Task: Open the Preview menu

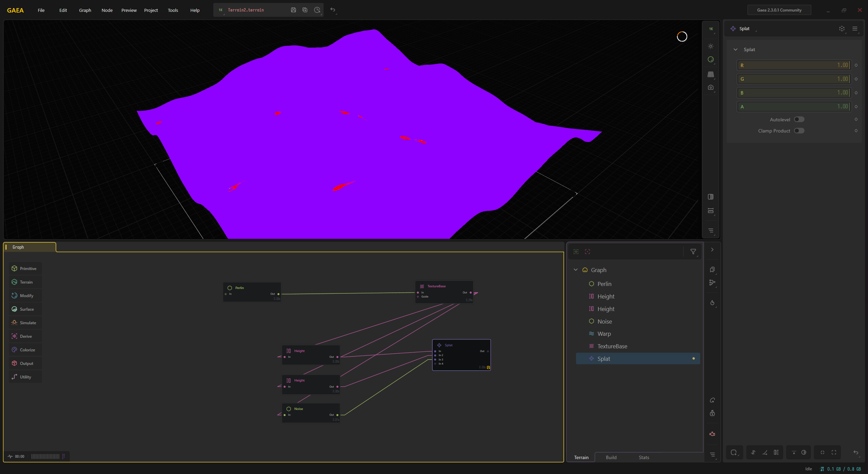Action: [129, 10]
